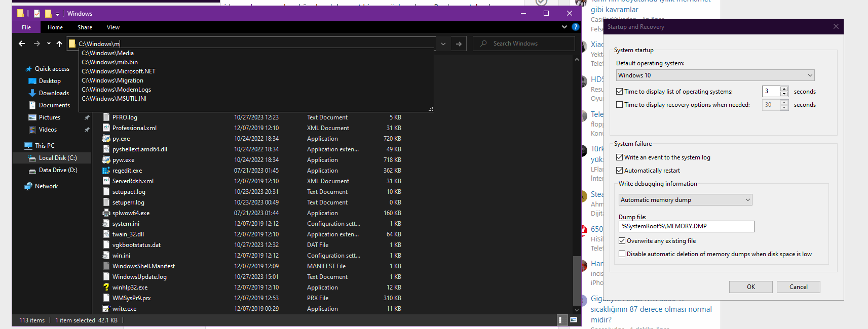Viewport: 868px width, 329px height.
Task: Open the File menu tab
Action: (x=26, y=27)
